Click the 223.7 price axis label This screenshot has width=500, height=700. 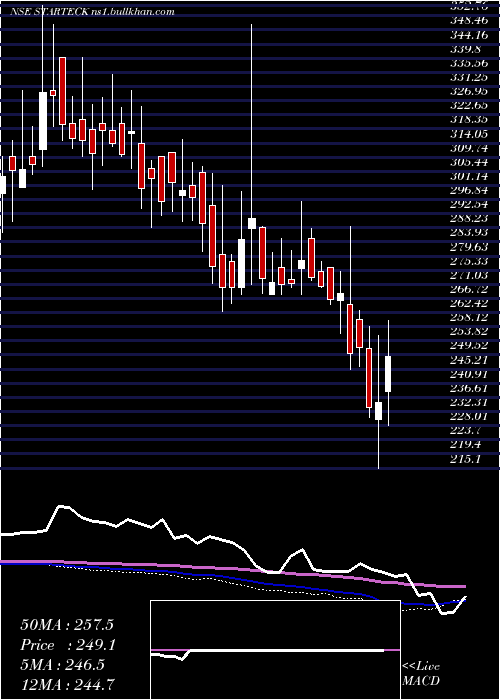[465, 432]
